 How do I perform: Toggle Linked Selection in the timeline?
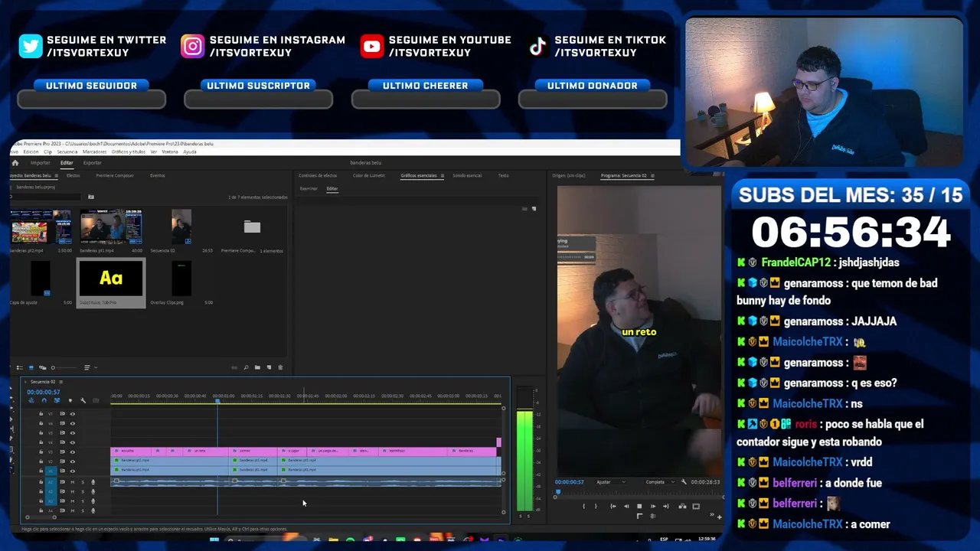tap(57, 400)
